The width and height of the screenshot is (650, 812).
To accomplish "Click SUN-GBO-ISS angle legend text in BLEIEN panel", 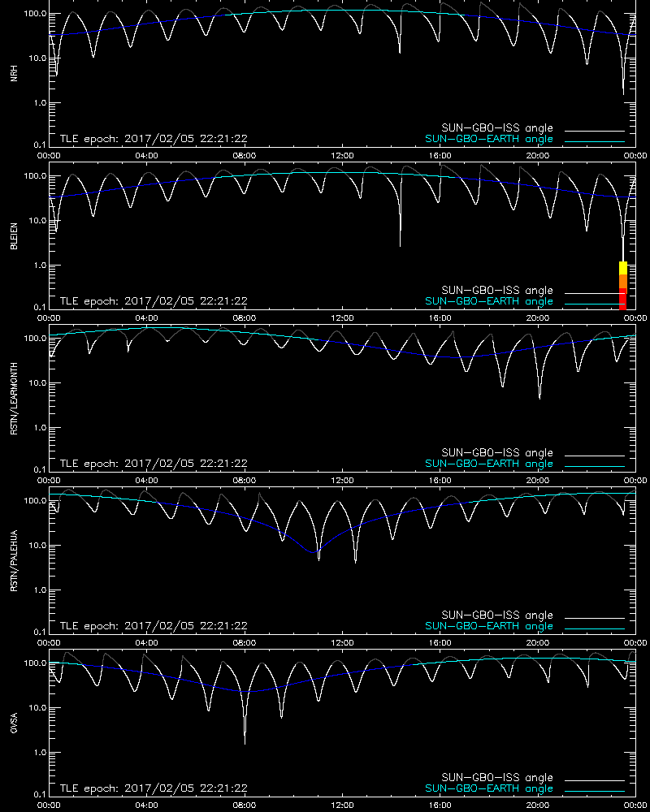I will tap(497, 290).
